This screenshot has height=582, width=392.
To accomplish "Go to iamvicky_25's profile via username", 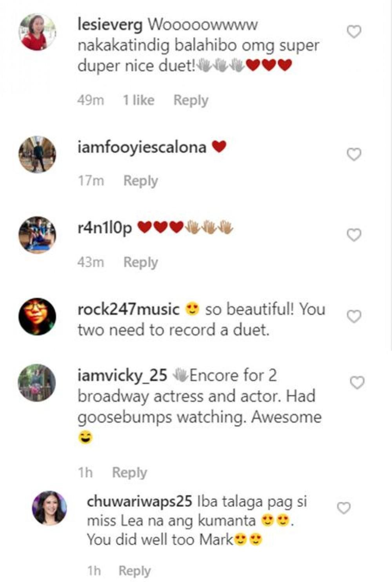I will tap(122, 375).
